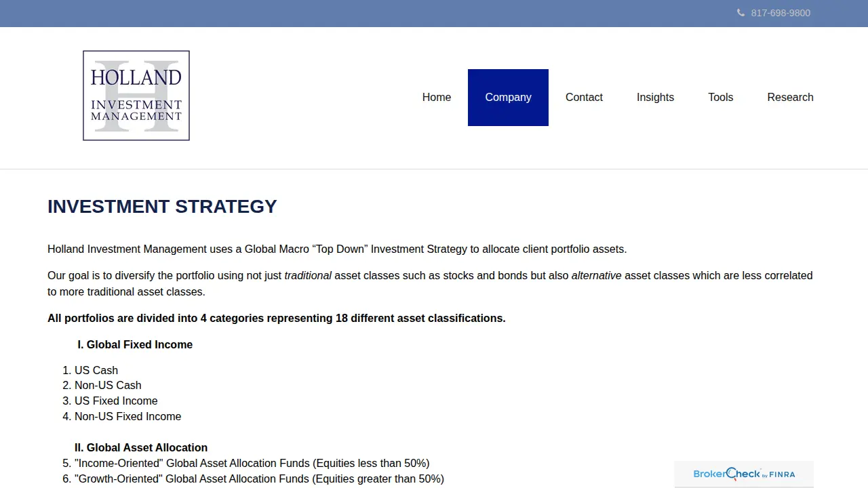This screenshot has height=488, width=868.
Task: Click the 'Income-Oriented' funds list item
Action: (252, 463)
